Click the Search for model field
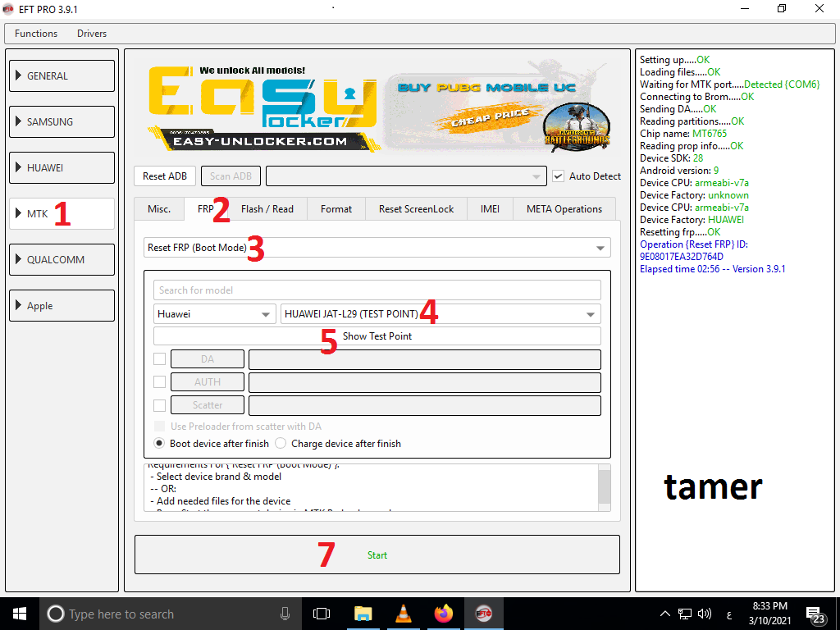This screenshot has width=840, height=630. coord(377,290)
